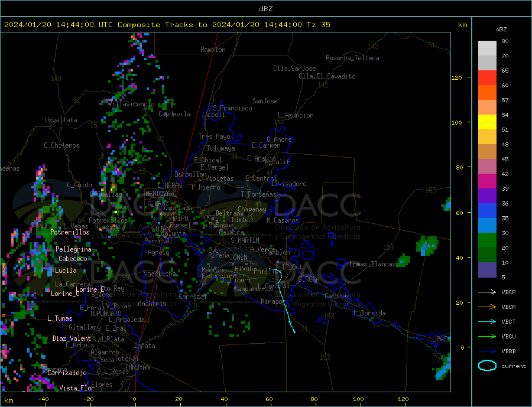Image resolution: width=532 pixels, height=407 pixels.
Task: Click the 'Tz 35' header text
Action: point(318,25)
